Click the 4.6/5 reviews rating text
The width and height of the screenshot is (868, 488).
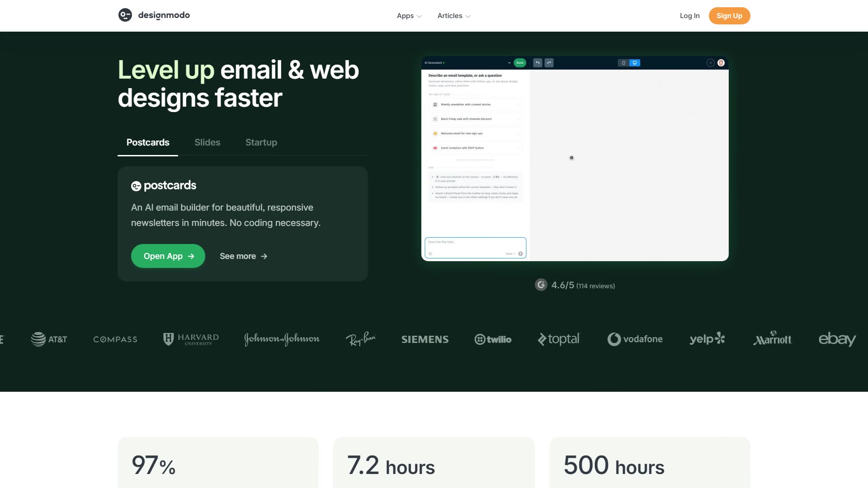coord(583,286)
